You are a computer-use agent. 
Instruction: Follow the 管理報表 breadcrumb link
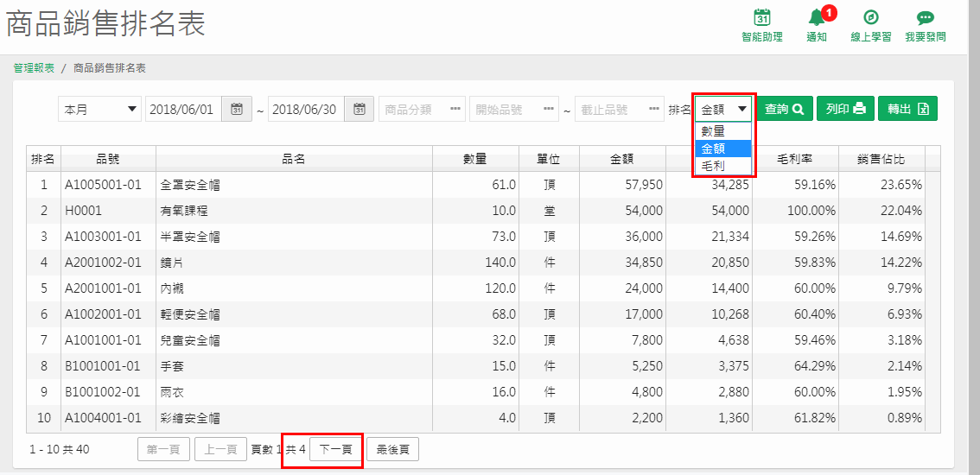pyautogui.click(x=34, y=68)
